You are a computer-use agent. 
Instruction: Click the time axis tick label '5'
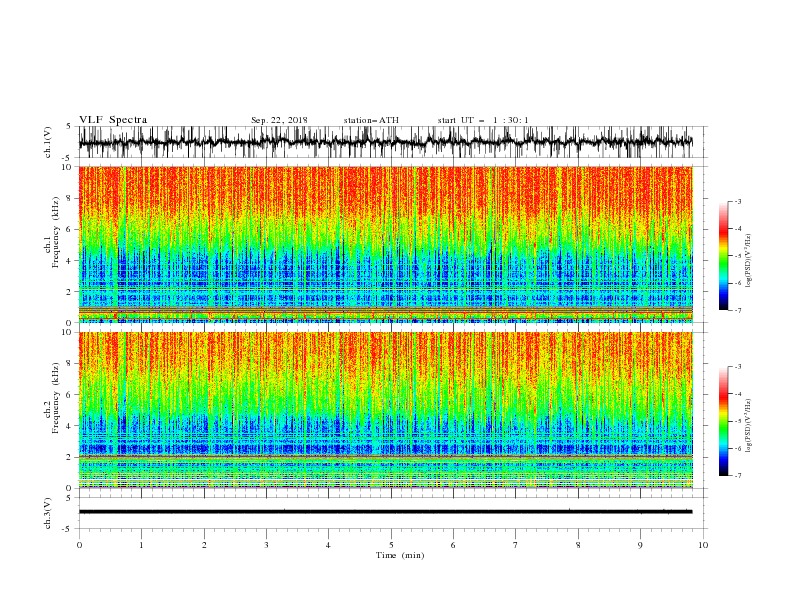point(391,545)
